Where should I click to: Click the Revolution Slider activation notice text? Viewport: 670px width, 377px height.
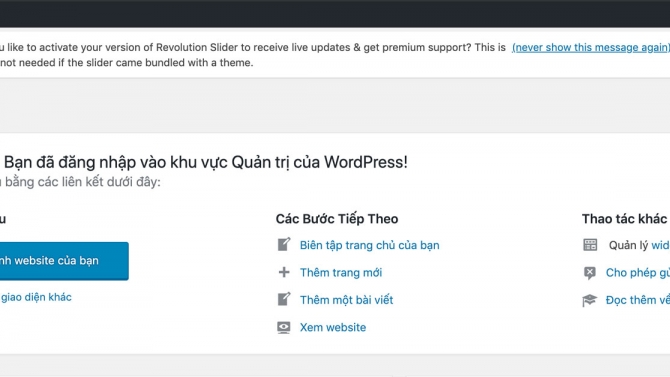point(253,47)
